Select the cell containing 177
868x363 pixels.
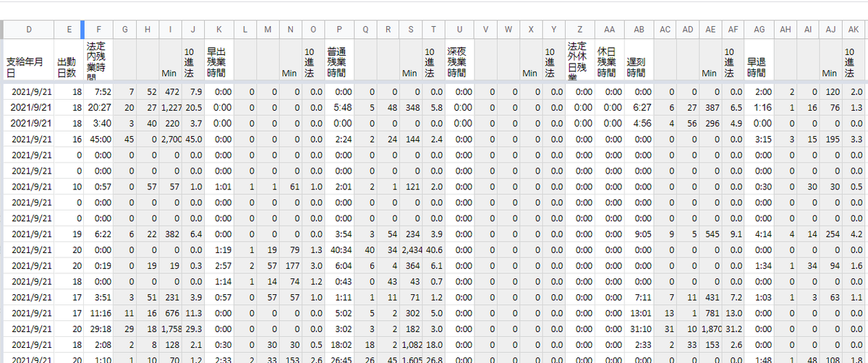[x=290, y=265]
